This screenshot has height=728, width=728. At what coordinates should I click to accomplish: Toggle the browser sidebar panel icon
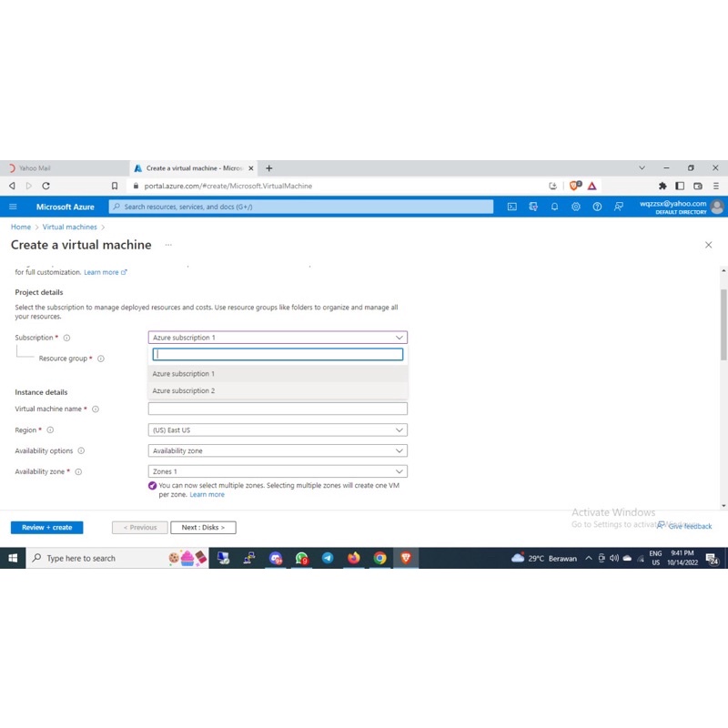(x=680, y=186)
